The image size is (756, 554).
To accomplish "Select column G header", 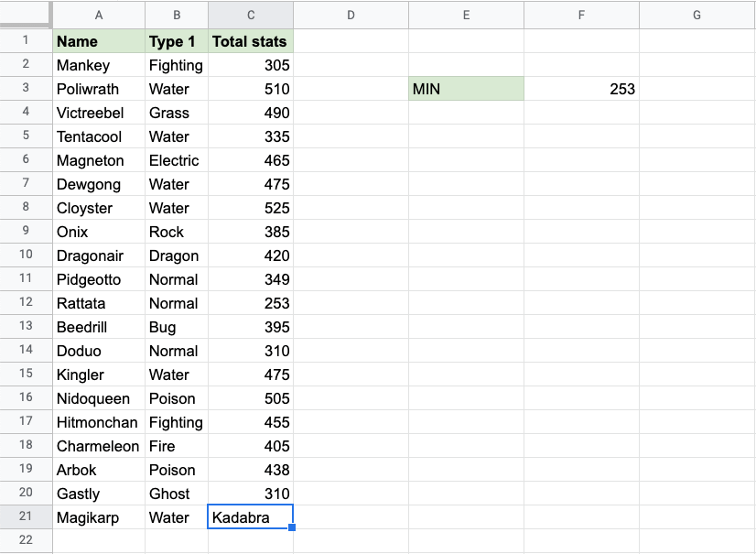I will click(697, 15).
